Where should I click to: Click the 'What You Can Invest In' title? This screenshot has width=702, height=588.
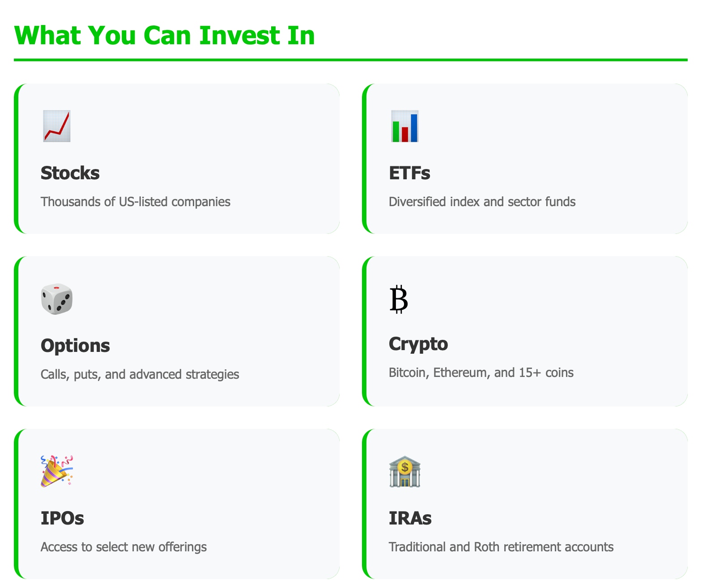tap(165, 36)
